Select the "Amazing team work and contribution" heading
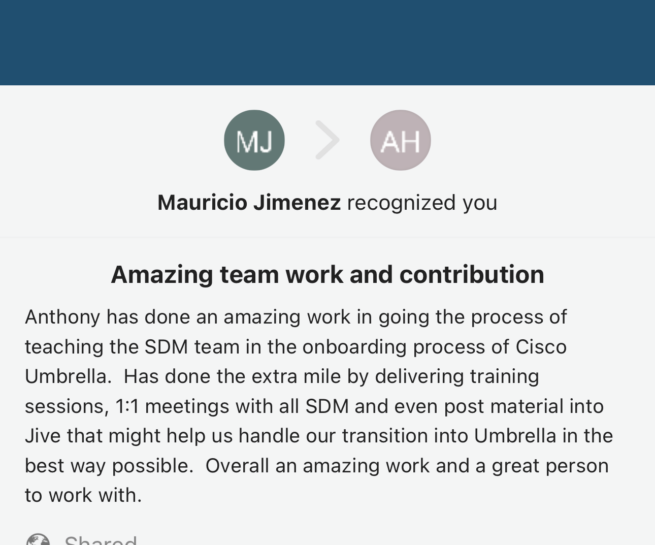 (x=327, y=274)
